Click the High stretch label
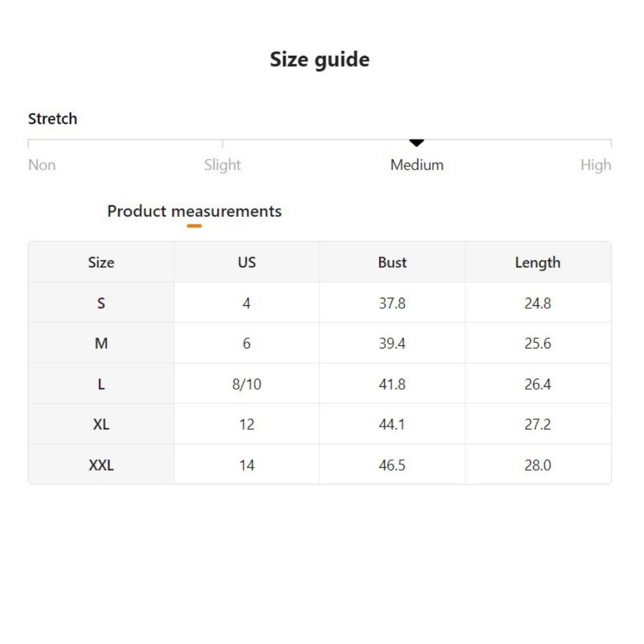The image size is (644, 644). coord(595,165)
